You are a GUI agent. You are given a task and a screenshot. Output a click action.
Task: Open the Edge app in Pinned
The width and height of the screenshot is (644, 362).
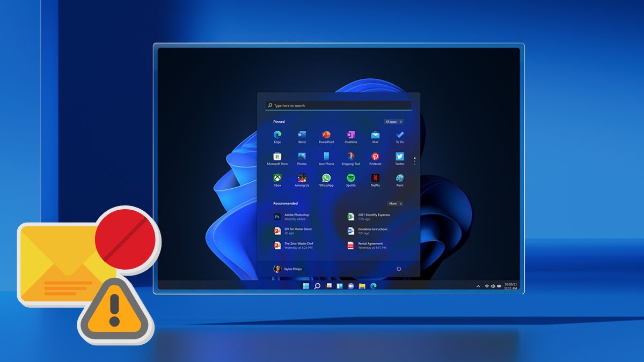277,137
